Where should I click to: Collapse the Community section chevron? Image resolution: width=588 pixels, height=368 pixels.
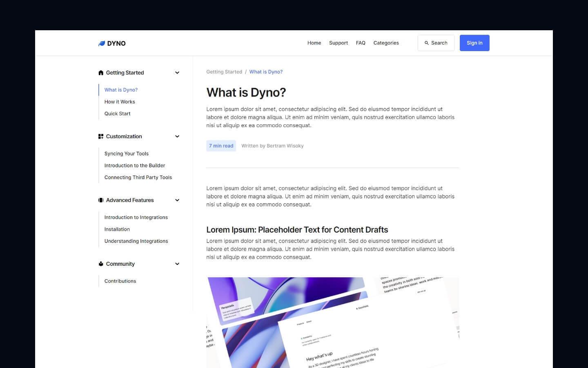point(177,264)
